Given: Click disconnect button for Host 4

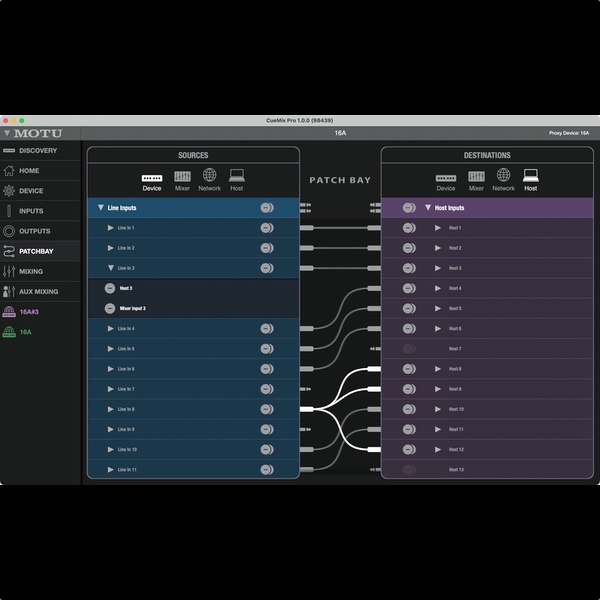Looking at the screenshot, I should (409, 288).
